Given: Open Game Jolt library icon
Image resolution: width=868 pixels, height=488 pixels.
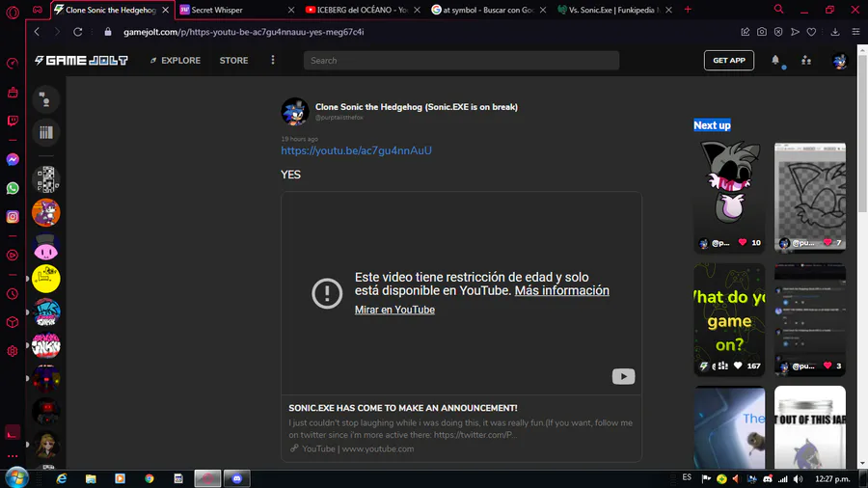Looking at the screenshot, I should pyautogui.click(x=46, y=132).
